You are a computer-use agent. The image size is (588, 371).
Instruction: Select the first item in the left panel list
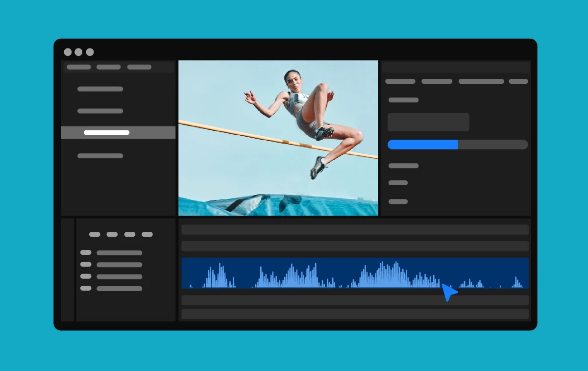click(x=100, y=89)
